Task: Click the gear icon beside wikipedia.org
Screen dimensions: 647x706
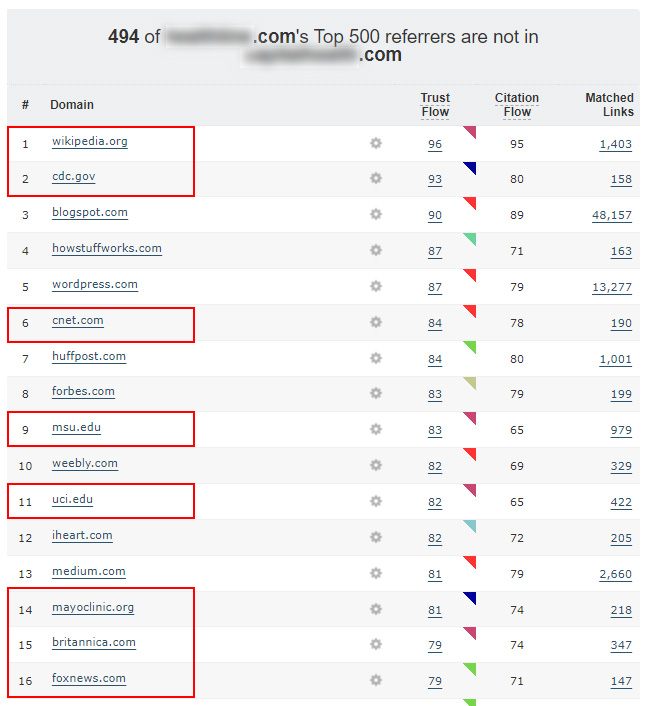Action: (376, 143)
